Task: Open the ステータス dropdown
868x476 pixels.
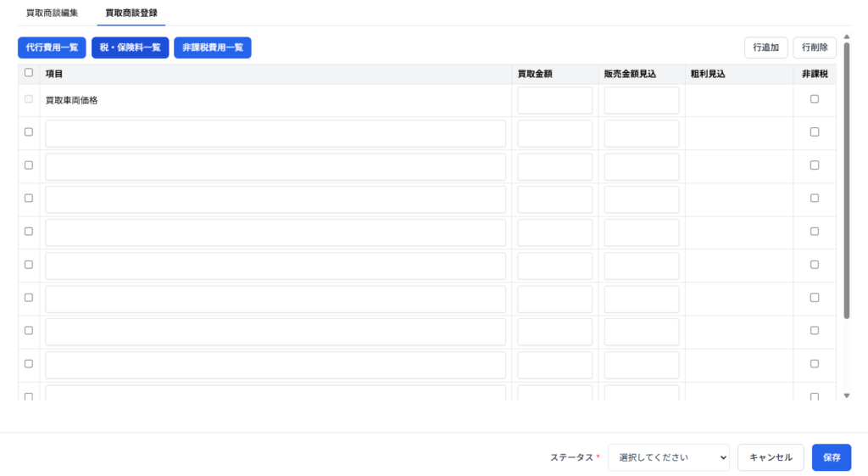Action: [x=668, y=457]
